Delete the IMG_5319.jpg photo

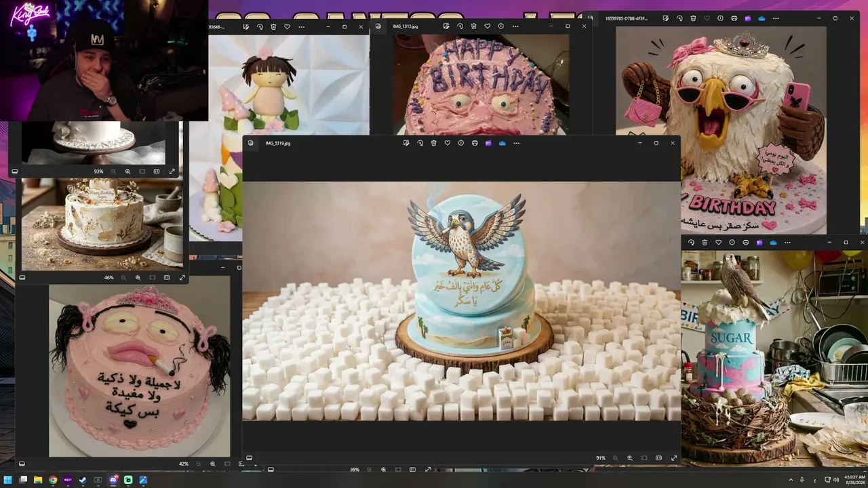click(x=433, y=143)
